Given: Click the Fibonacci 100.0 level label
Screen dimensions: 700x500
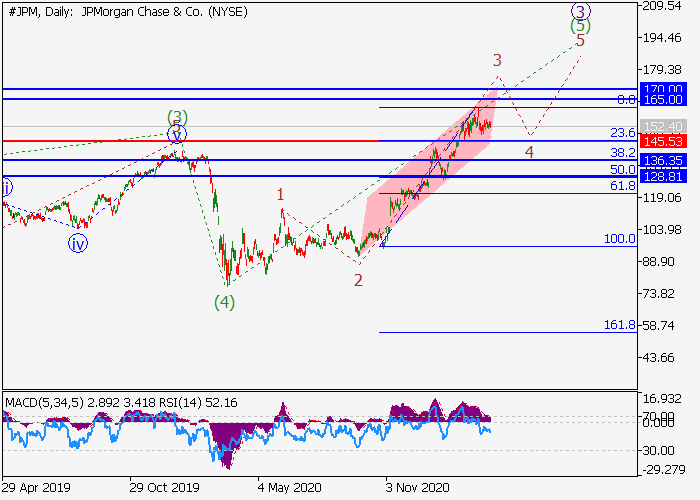Looking at the screenshot, I should (x=620, y=239).
